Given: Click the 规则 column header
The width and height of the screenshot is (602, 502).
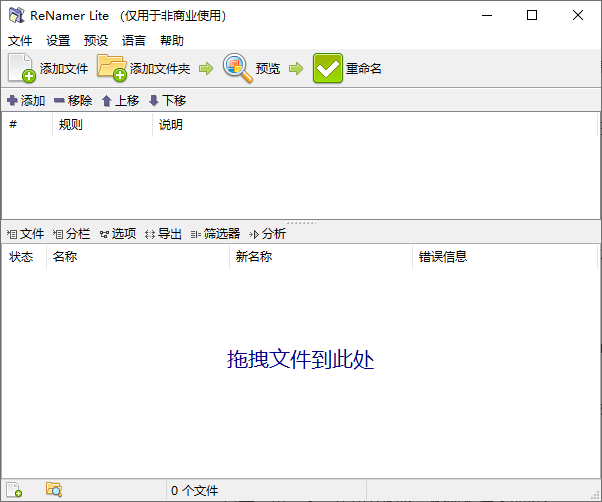Looking at the screenshot, I should pos(103,124).
